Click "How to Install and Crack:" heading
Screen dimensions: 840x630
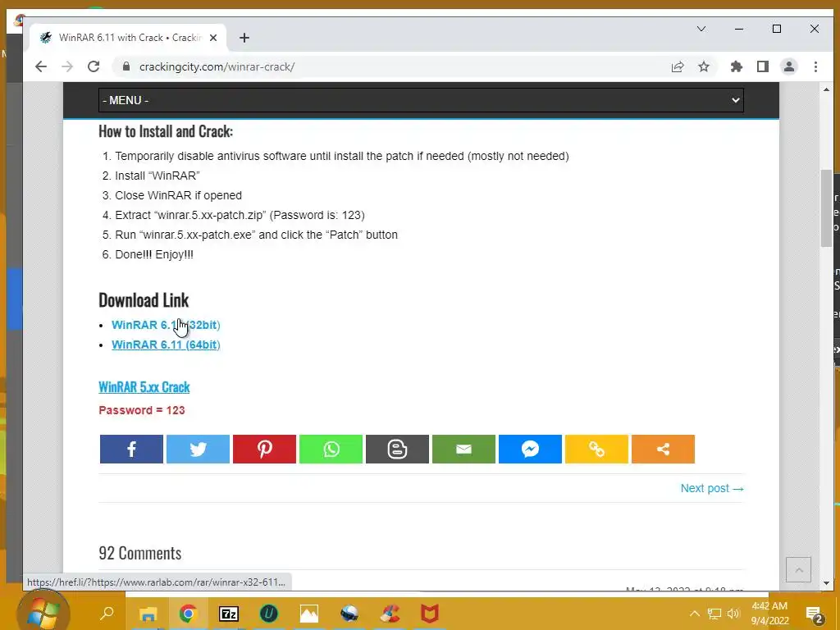[166, 131]
